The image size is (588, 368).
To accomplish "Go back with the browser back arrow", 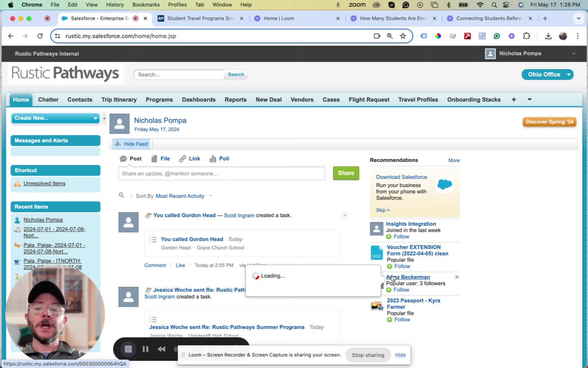I will 11,36.
